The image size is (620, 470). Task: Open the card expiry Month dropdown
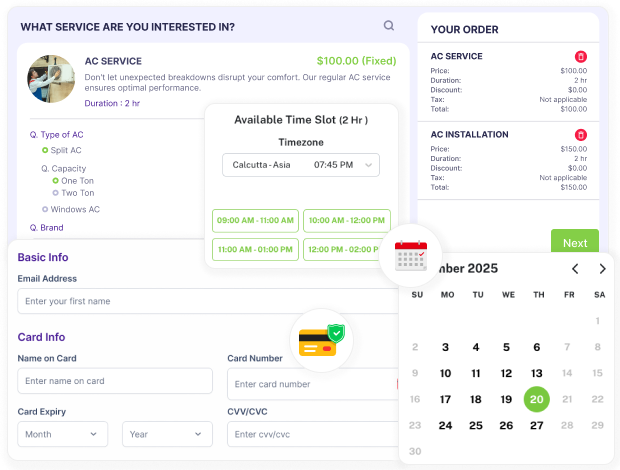[62, 434]
